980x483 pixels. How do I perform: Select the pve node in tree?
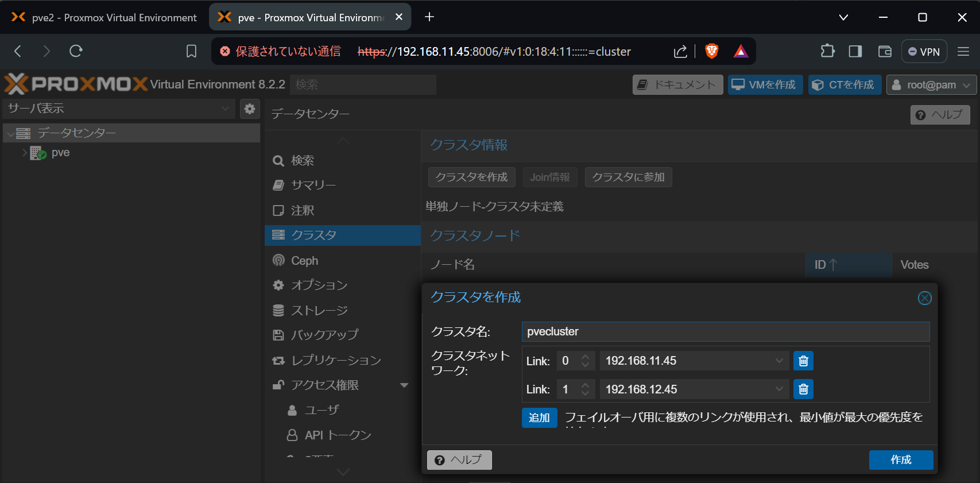[x=60, y=153]
